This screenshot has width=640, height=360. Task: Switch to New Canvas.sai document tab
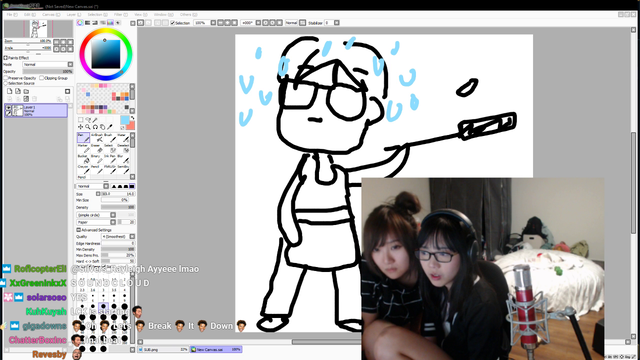[x=216, y=350]
